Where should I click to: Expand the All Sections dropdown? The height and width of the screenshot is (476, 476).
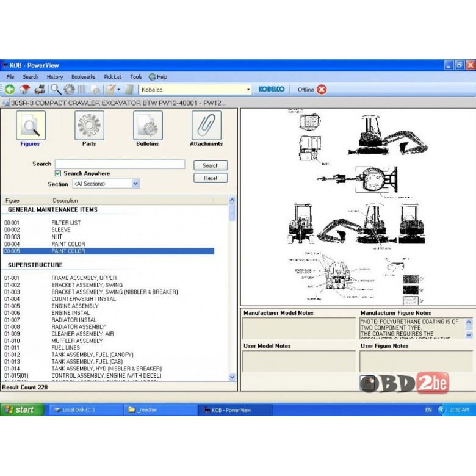click(135, 184)
